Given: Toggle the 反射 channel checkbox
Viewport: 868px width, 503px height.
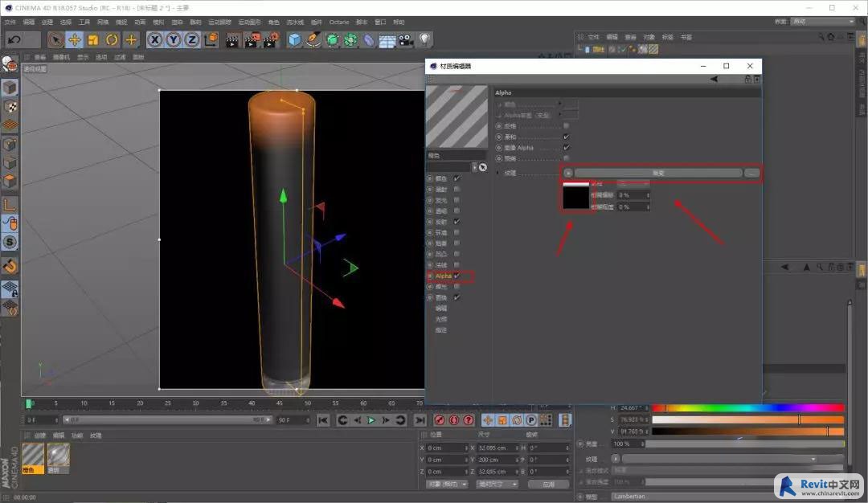Looking at the screenshot, I should click(x=457, y=221).
